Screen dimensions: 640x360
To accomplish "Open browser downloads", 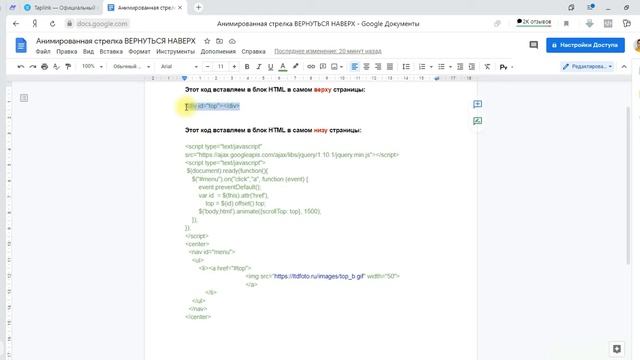I will point(589,24).
